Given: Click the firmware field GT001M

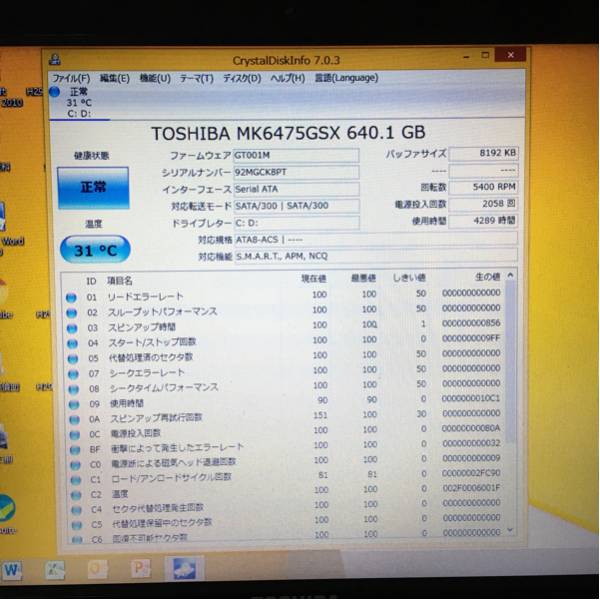Looking at the screenshot, I should point(296,155).
